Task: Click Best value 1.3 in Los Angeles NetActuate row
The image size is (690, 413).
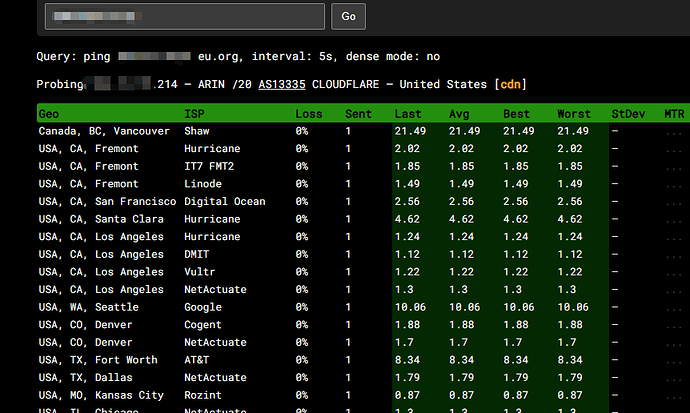Action: pyautogui.click(x=512, y=289)
